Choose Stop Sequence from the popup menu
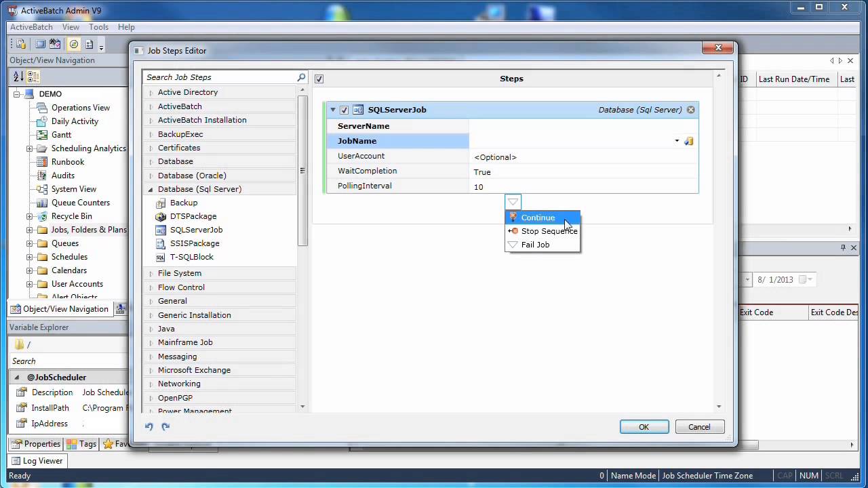Image resolution: width=868 pixels, height=488 pixels. (x=542, y=231)
